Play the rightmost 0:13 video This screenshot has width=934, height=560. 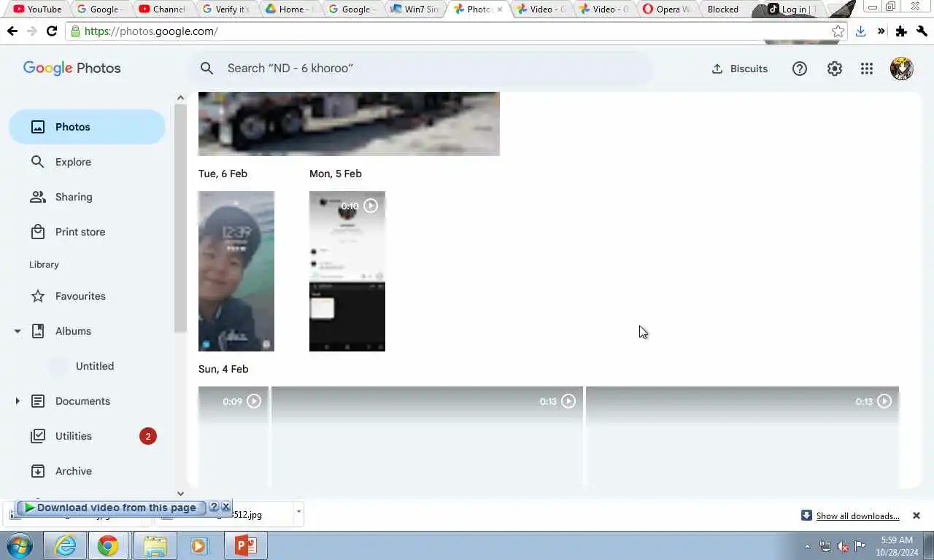[x=884, y=401]
